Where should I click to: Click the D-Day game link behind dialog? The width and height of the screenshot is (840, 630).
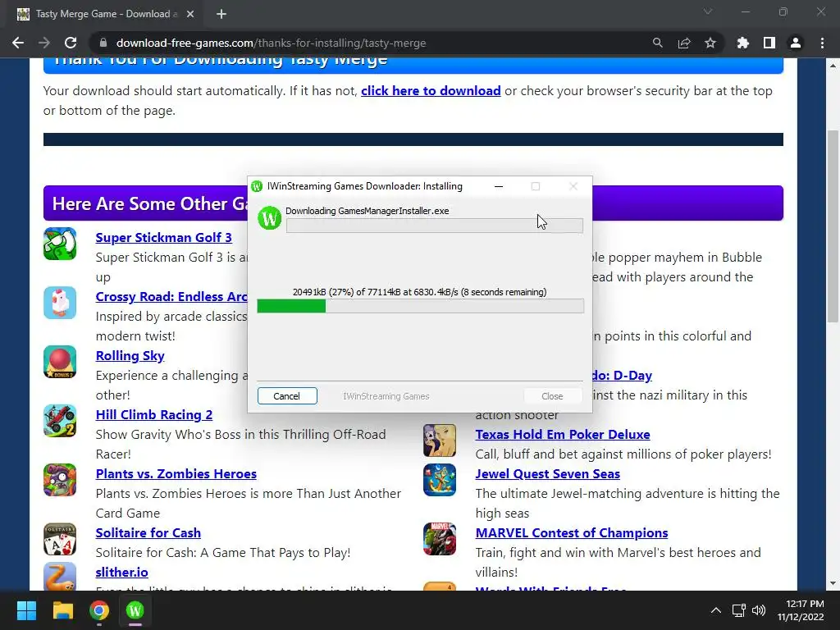coord(623,375)
